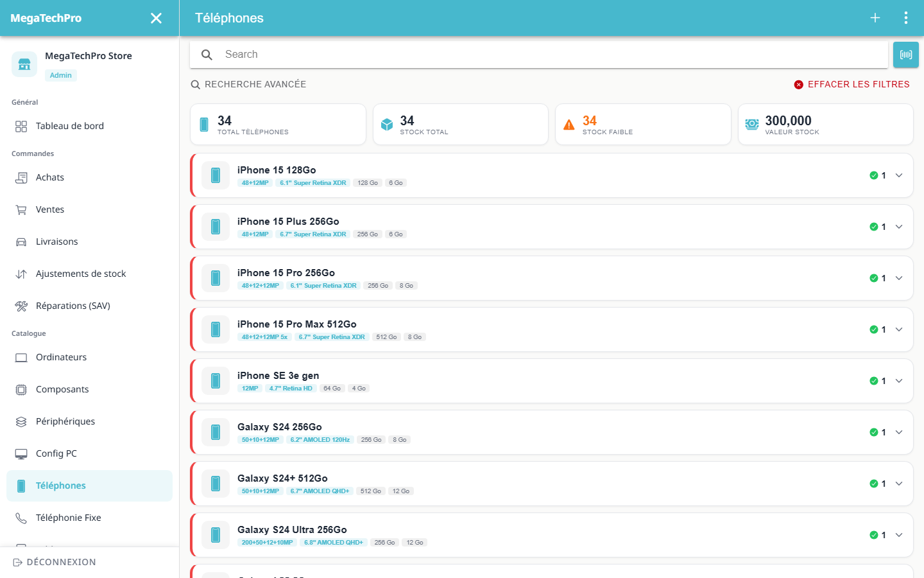This screenshot has height=578, width=924.
Task: Open the Ventes page
Action: 89,209
